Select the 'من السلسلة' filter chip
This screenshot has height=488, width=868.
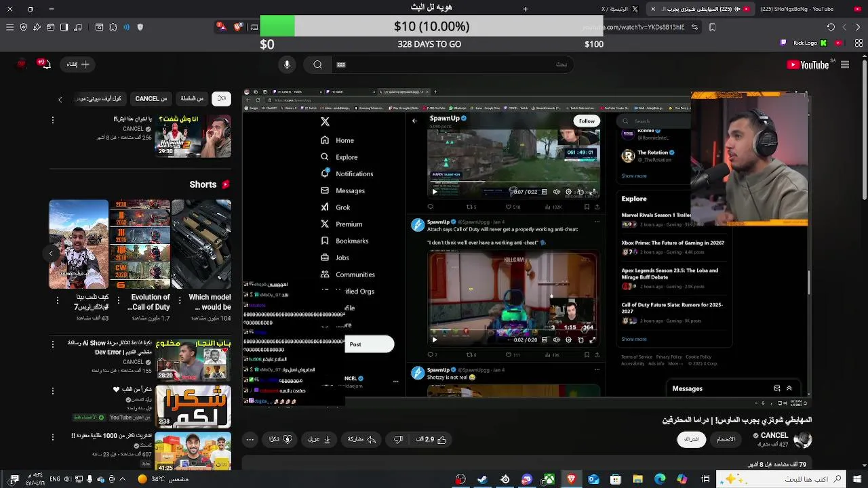[192, 98]
